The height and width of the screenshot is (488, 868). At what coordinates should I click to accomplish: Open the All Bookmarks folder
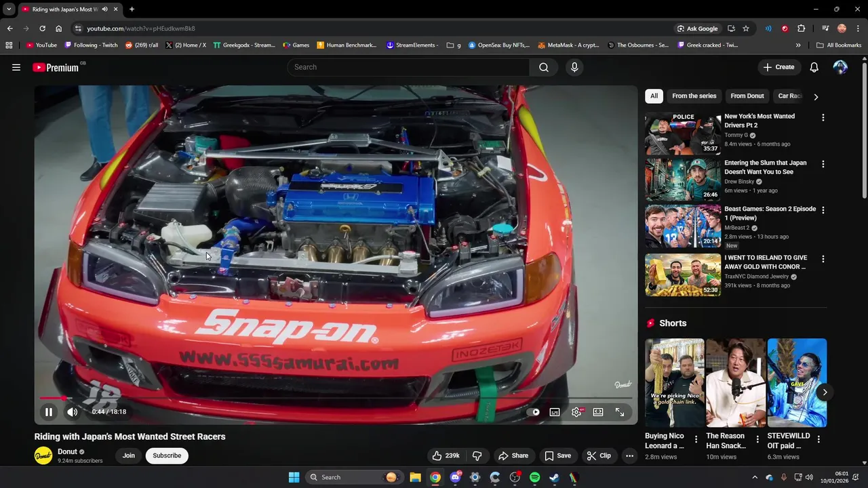click(839, 45)
